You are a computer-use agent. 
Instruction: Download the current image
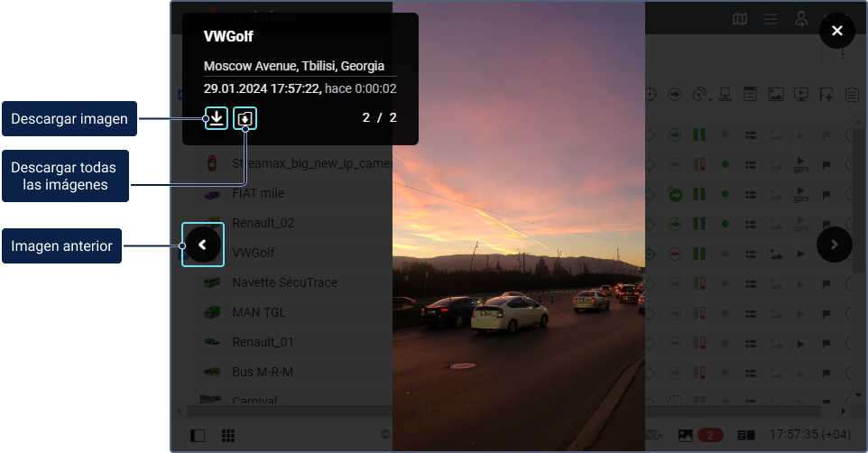coord(216,118)
